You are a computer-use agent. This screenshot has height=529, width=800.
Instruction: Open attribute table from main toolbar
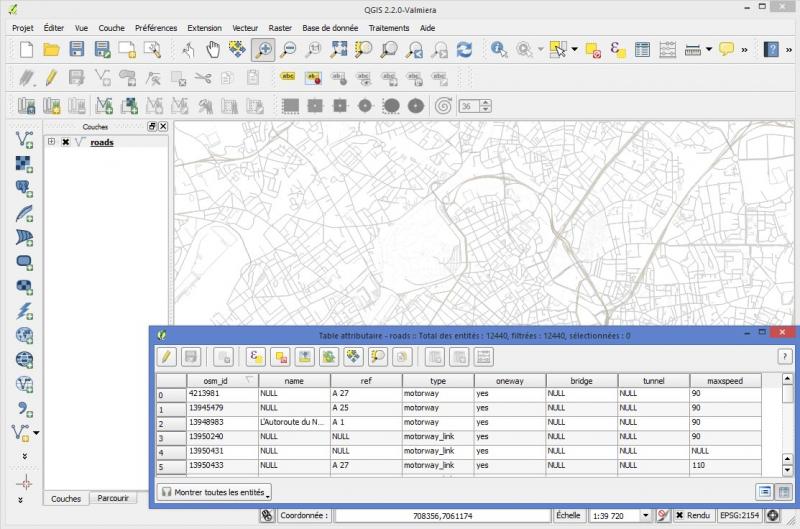tap(643, 49)
